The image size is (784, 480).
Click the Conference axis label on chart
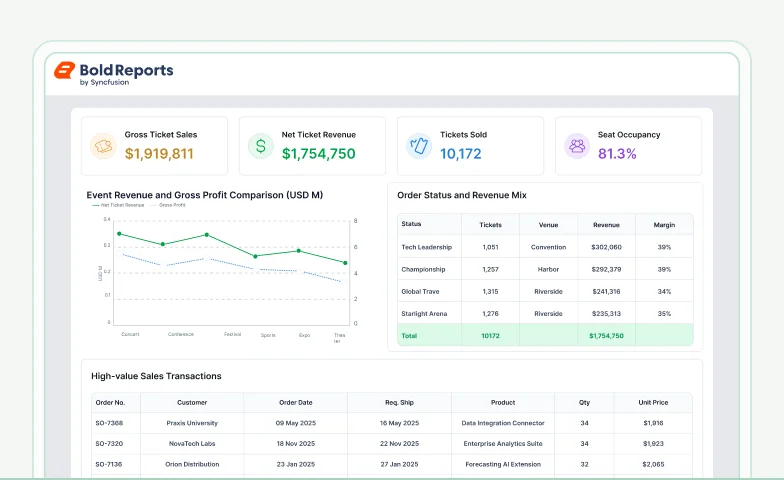[180, 334]
